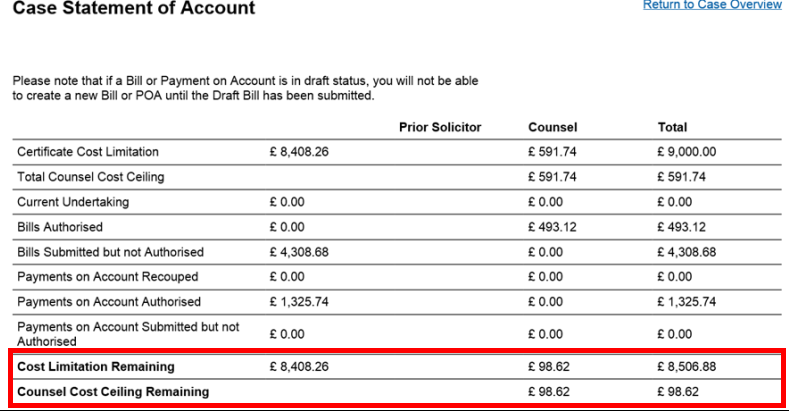Select the Prior Solicitor column header
This screenshot has width=789, height=411.
coord(439,128)
